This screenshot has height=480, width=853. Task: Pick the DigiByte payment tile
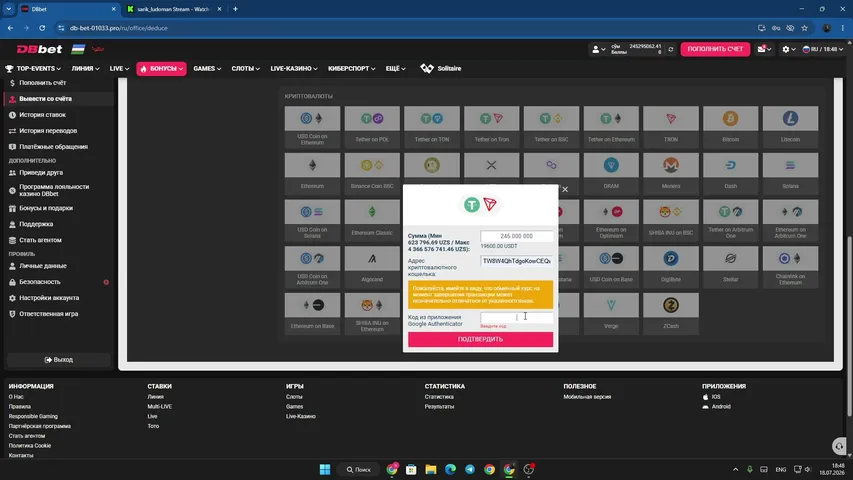point(671,267)
